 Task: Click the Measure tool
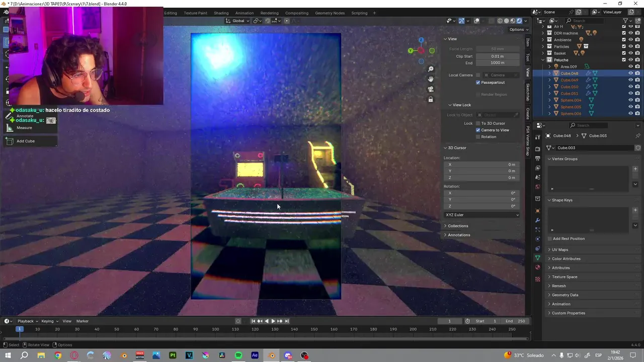point(30,128)
